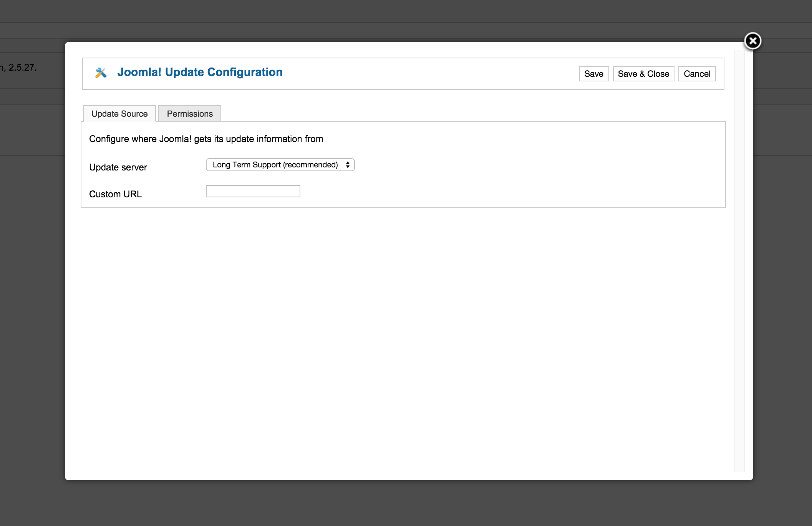Select the Update Source tab
The width and height of the screenshot is (812, 526).
tap(119, 114)
